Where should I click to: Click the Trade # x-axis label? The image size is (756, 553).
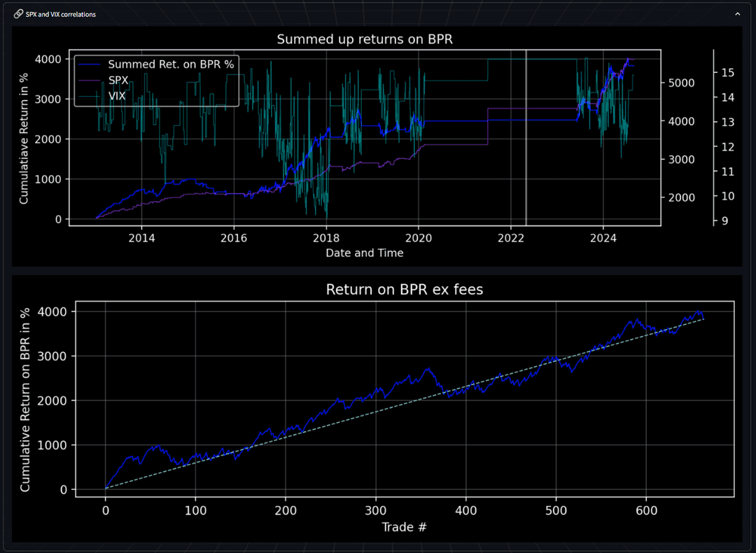pos(403,526)
